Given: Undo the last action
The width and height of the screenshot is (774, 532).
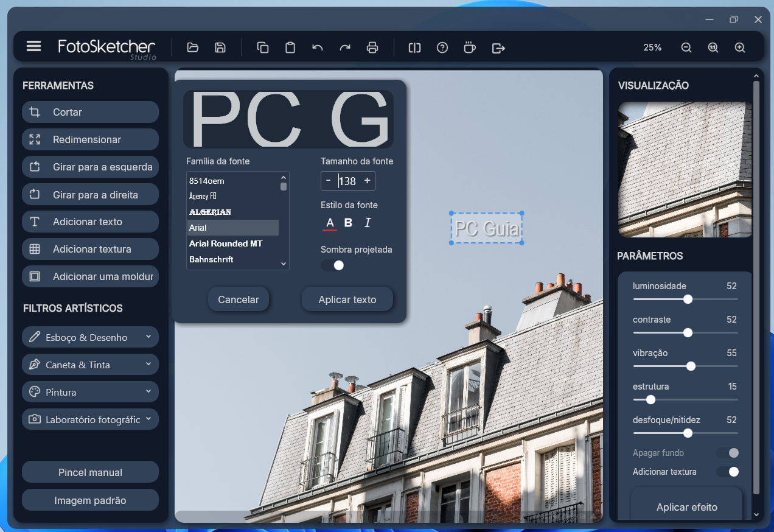Looking at the screenshot, I should click(317, 47).
